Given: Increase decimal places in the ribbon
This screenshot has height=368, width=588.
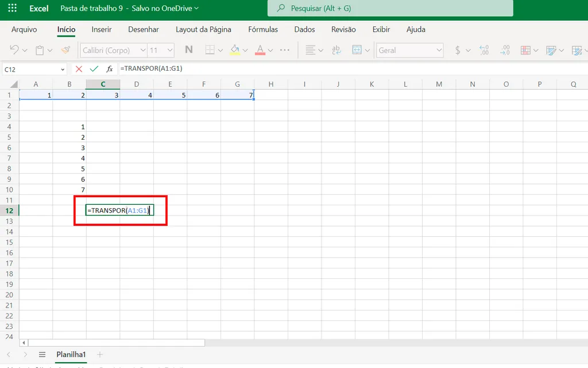Looking at the screenshot, I should click(x=484, y=50).
